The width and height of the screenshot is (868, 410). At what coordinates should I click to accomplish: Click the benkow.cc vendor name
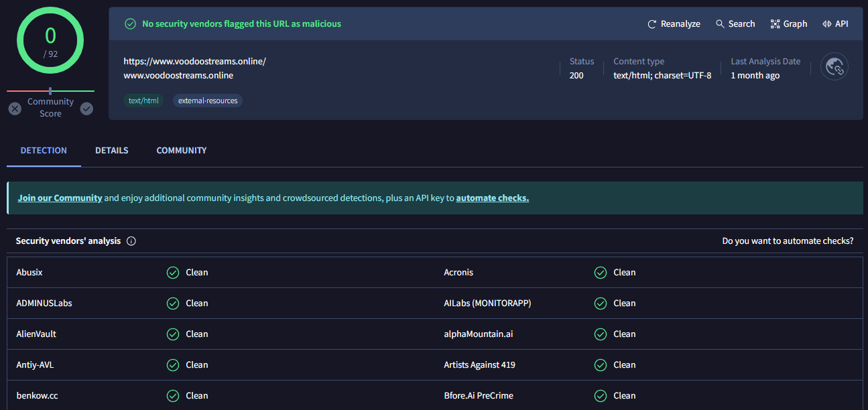coord(37,396)
